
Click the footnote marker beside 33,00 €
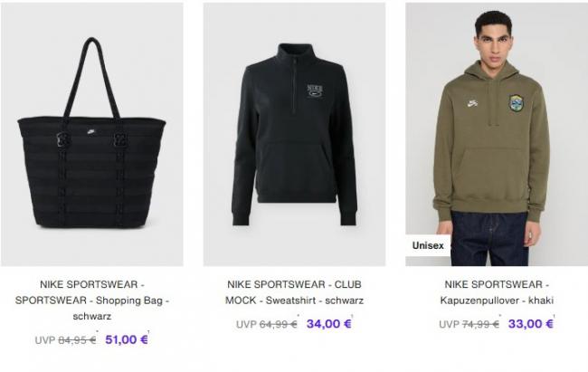pyautogui.click(x=554, y=316)
